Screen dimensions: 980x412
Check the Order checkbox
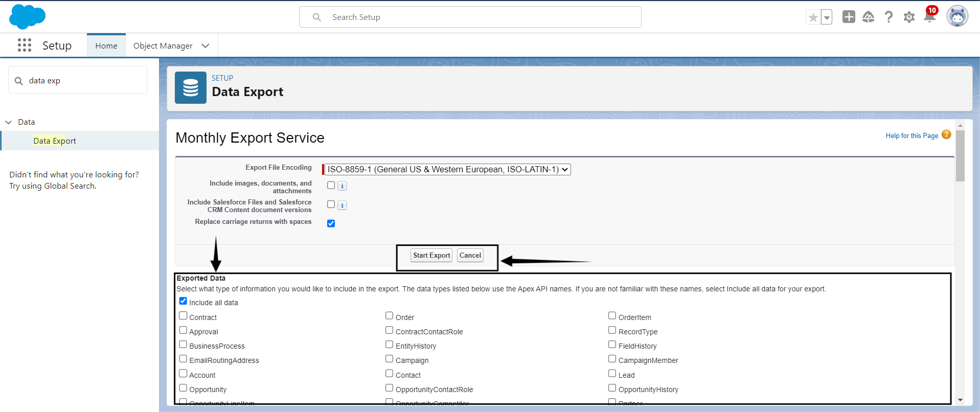pos(390,316)
